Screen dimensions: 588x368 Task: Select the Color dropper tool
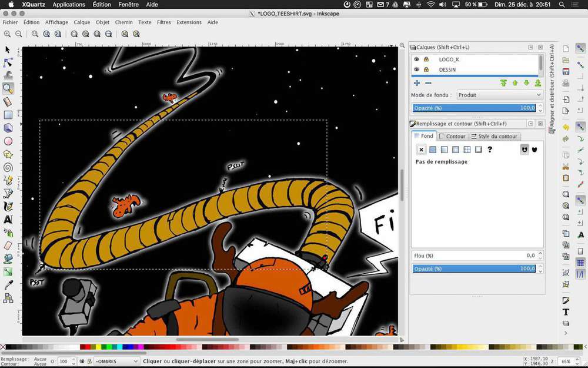(x=8, y=285)
